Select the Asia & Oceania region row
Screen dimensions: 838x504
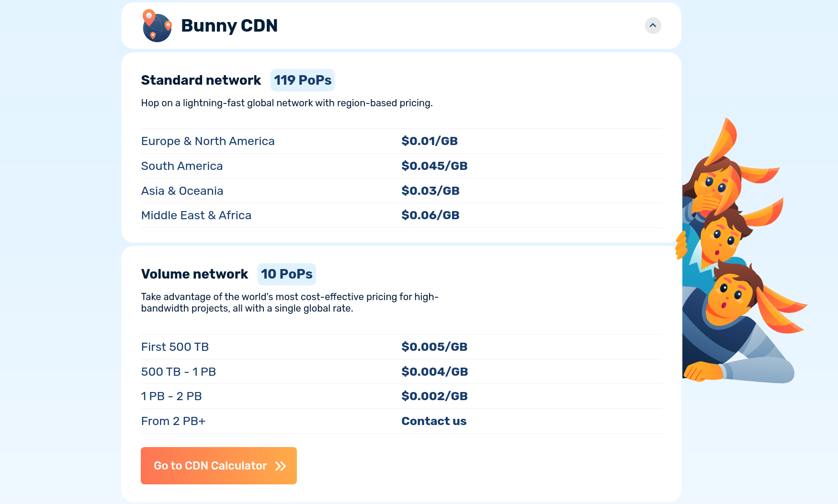pos(182,191)
